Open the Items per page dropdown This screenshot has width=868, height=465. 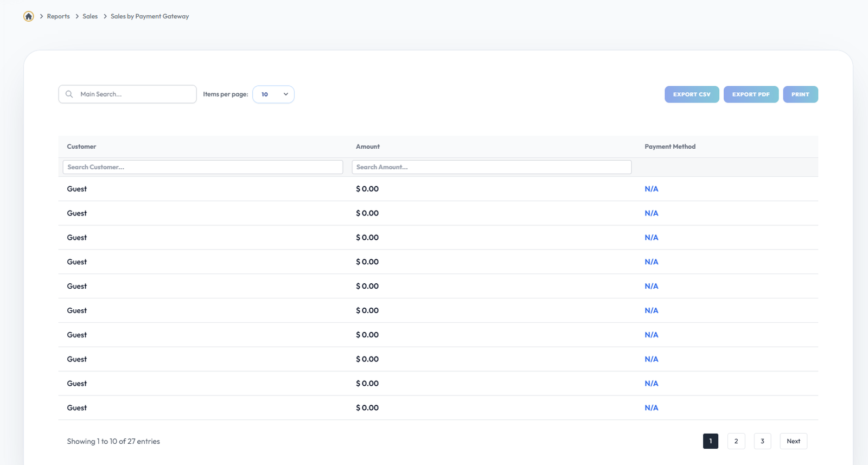pos(273,94)
